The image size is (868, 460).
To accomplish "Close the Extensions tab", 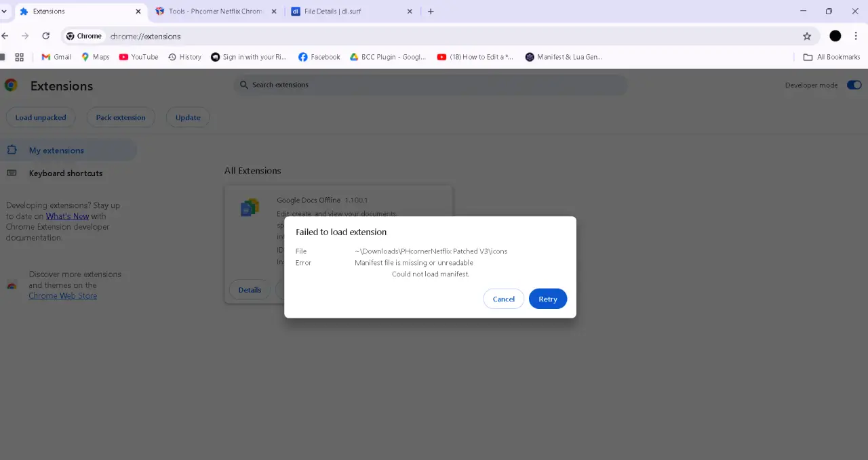I will 138,12.
